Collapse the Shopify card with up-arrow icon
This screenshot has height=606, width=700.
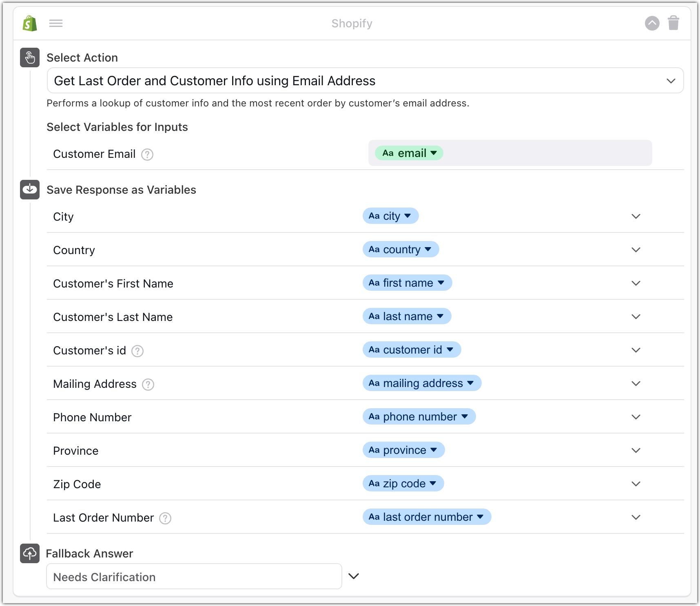(652, 23)
